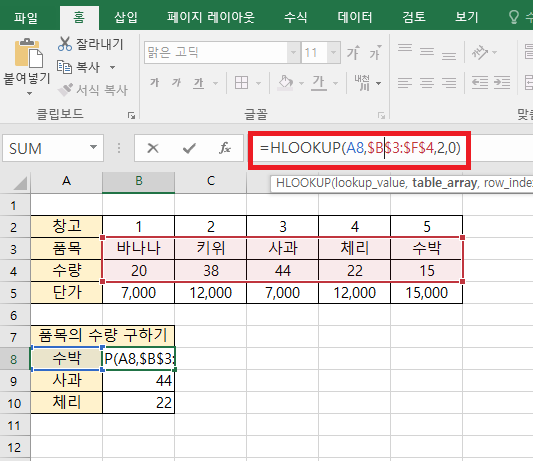Open the font color dropdown arrow
533x461 pixels.
pos(336,83)
